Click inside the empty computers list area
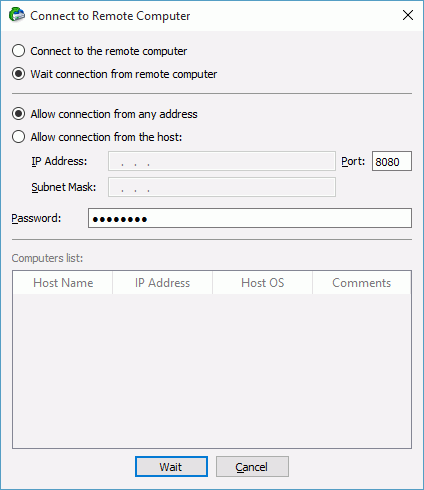Image resolution: width=424 pixels, height=490 pixels. click(212, 371)
